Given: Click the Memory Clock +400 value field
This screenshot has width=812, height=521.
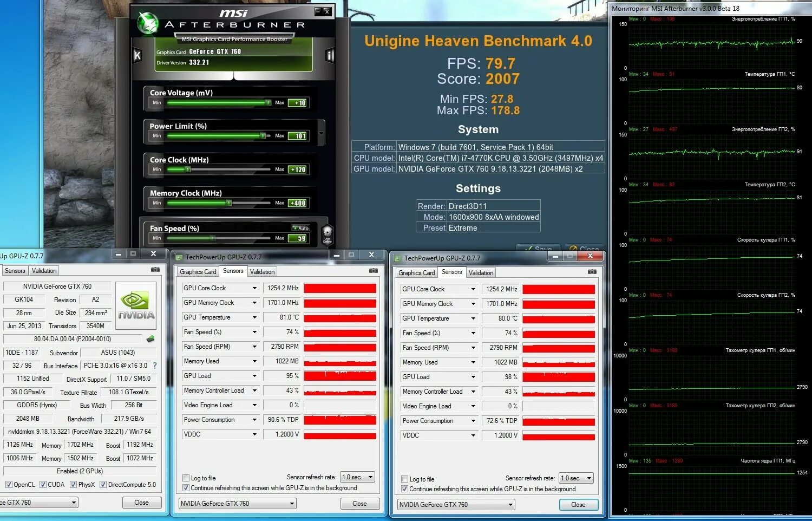Looking at the screenshot, I should (x=298, y=203).
